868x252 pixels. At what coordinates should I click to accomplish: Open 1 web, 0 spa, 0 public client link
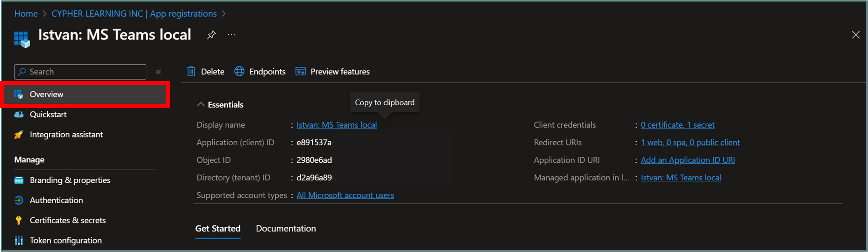(x=690, y=143)
